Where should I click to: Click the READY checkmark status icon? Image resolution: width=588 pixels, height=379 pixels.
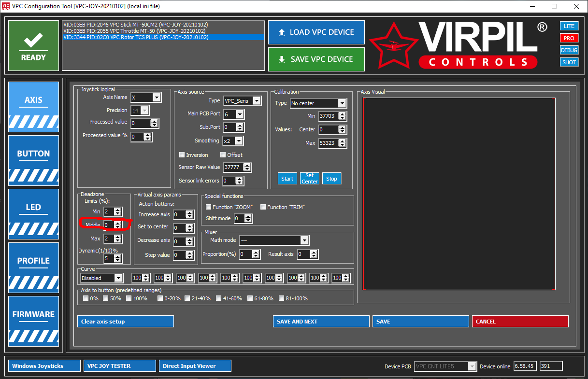(33, 46)
